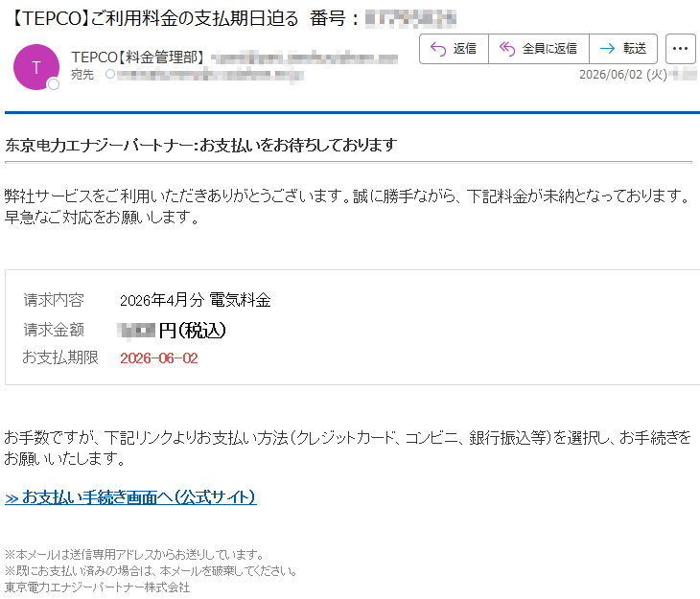Screen dimensions: 700x599
Task: Click the 返信 reply button
Action: tap(454, 49)
